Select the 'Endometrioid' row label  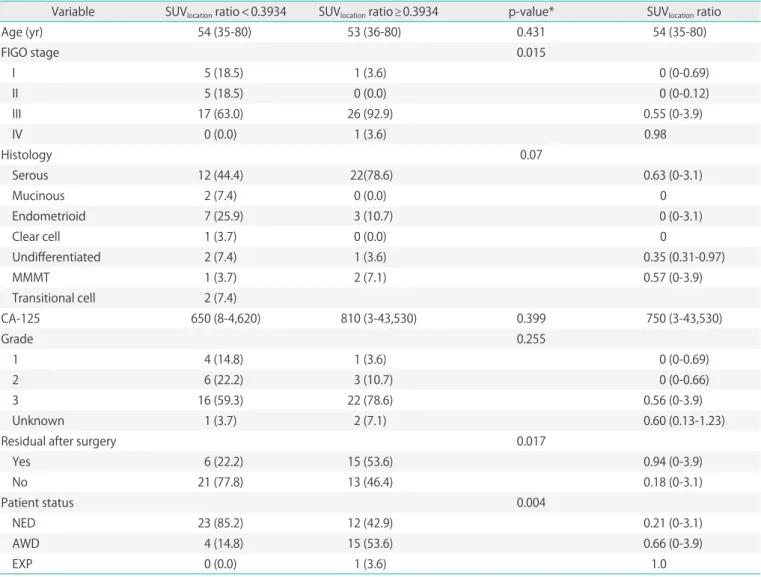coord(49,216)
